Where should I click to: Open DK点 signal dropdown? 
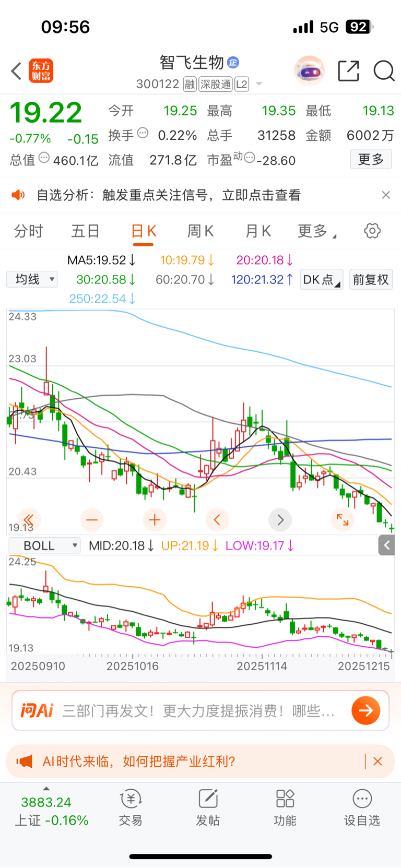pyautogui.click(x=322, y=279)
